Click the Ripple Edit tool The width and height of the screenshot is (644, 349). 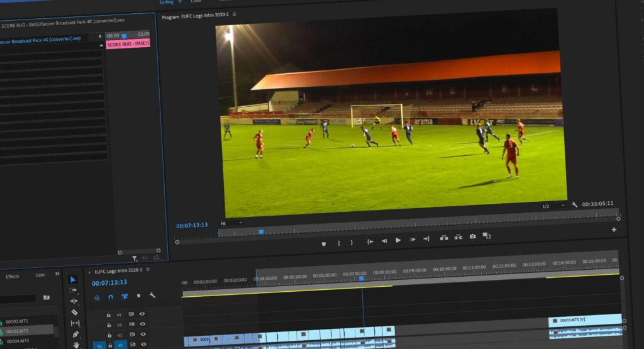click(x=74, y=301)
